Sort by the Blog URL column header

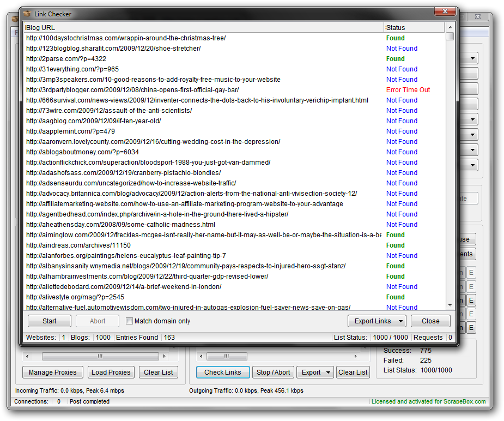click(x=203, y=28)
